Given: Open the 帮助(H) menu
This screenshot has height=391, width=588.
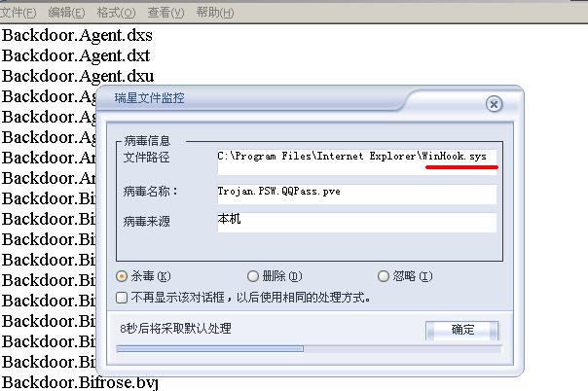Looking at the screenshot, I should [x=215, y=13].
